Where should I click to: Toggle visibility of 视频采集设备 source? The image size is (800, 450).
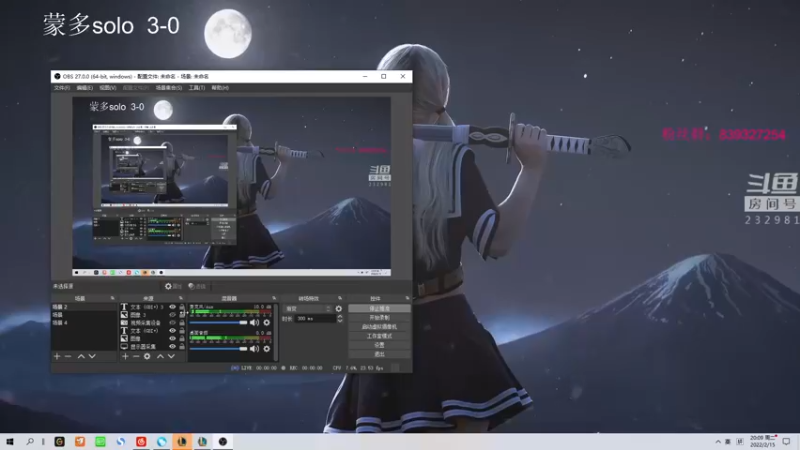pyautogui.click(x=172, y=322)
